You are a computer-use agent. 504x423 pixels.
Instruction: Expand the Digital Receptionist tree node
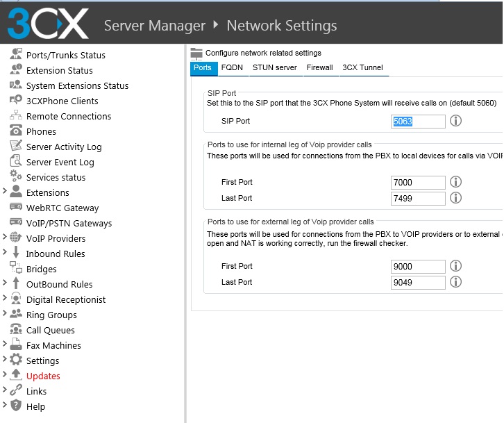[4, 298]
